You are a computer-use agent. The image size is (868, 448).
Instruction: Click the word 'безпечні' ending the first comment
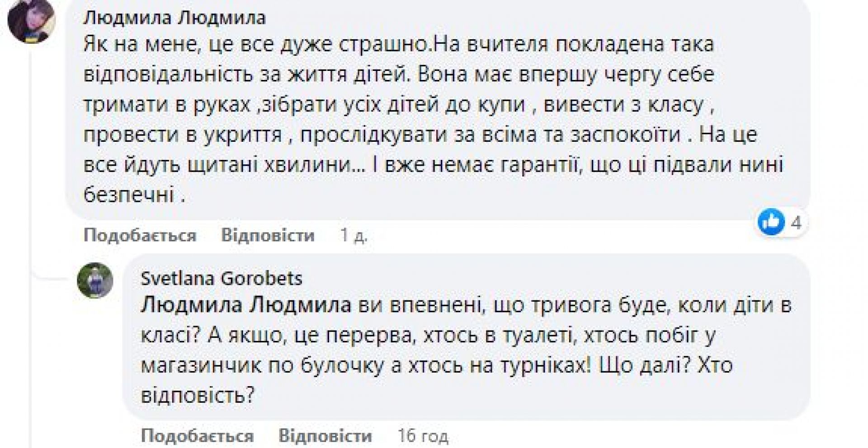click(129, 195)
